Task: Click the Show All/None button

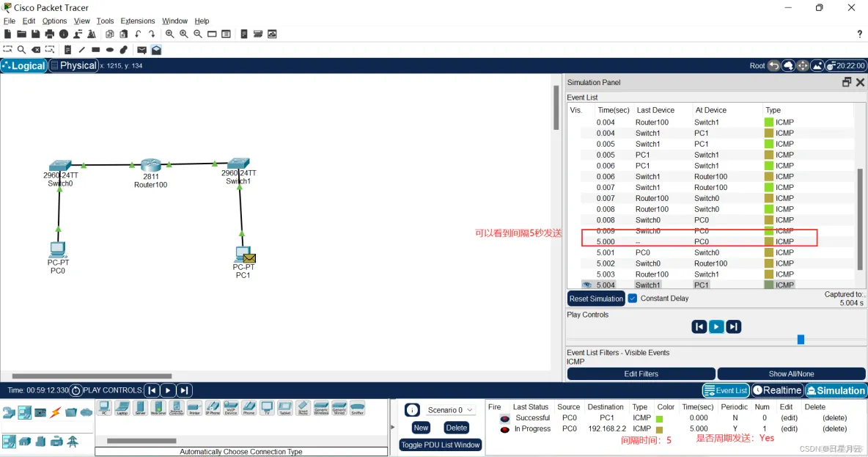Action: [791, 374]
